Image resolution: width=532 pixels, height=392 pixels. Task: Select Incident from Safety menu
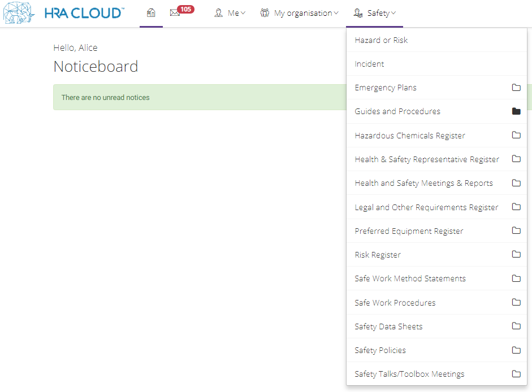(436, 64)
